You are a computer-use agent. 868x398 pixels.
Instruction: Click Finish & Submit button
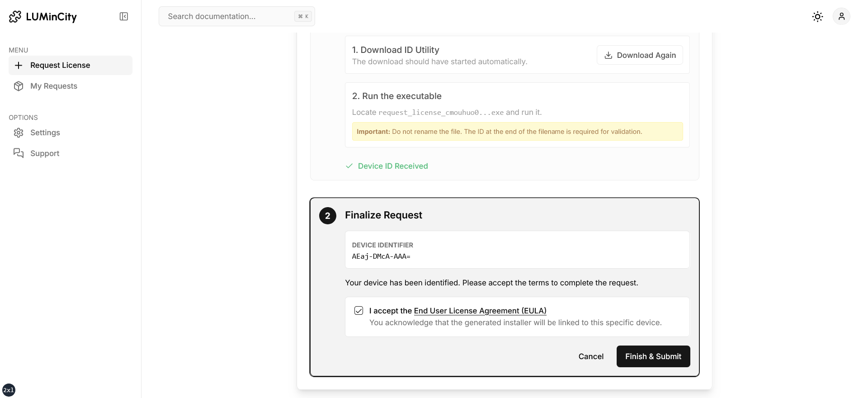[653, 356]
